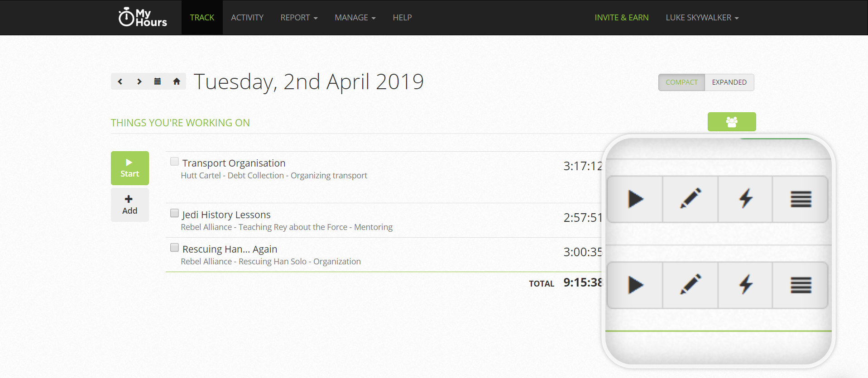Open the LUKE SKYWALKER account dropdown
This screenshot has width=868, height=378.
pyautogui.click(x=701, y=17)
